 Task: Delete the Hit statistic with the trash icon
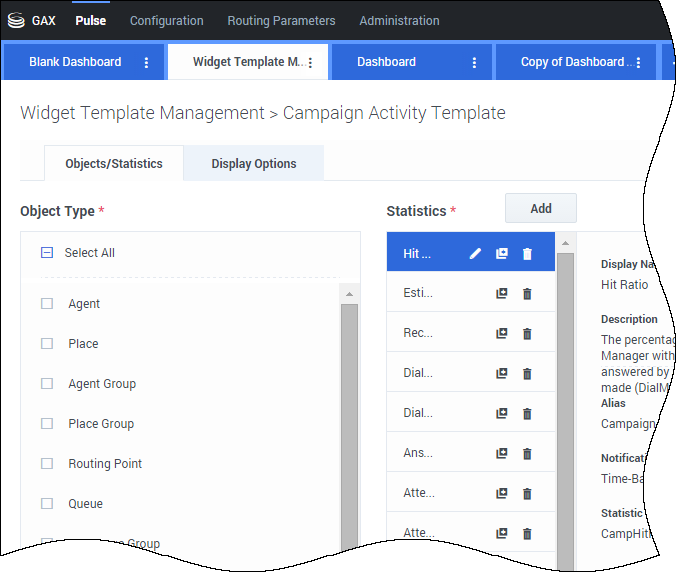pyautogui.click(x=528, y=254)
